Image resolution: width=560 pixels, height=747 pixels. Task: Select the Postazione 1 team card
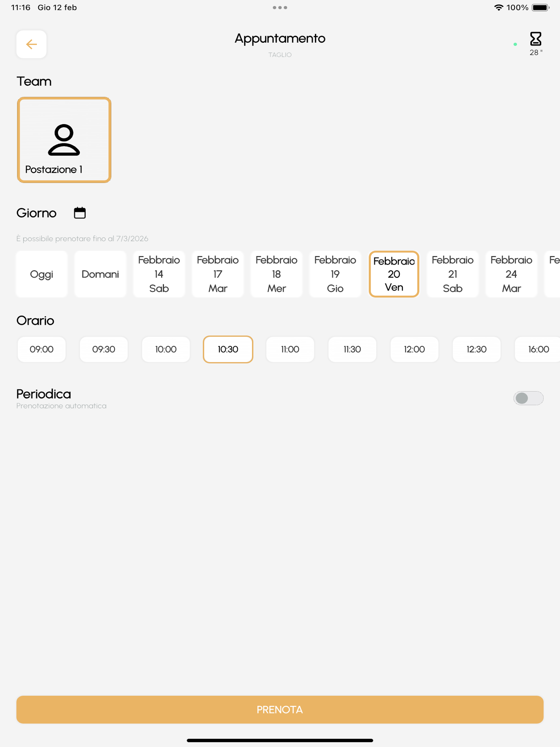tap(64, 140)
